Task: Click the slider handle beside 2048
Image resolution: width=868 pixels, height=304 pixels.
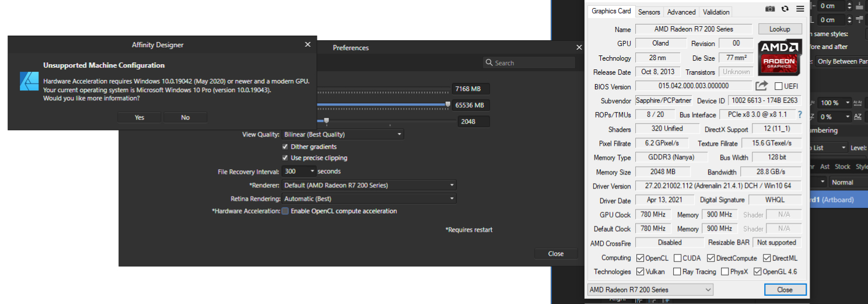Action: pos(327,121)
